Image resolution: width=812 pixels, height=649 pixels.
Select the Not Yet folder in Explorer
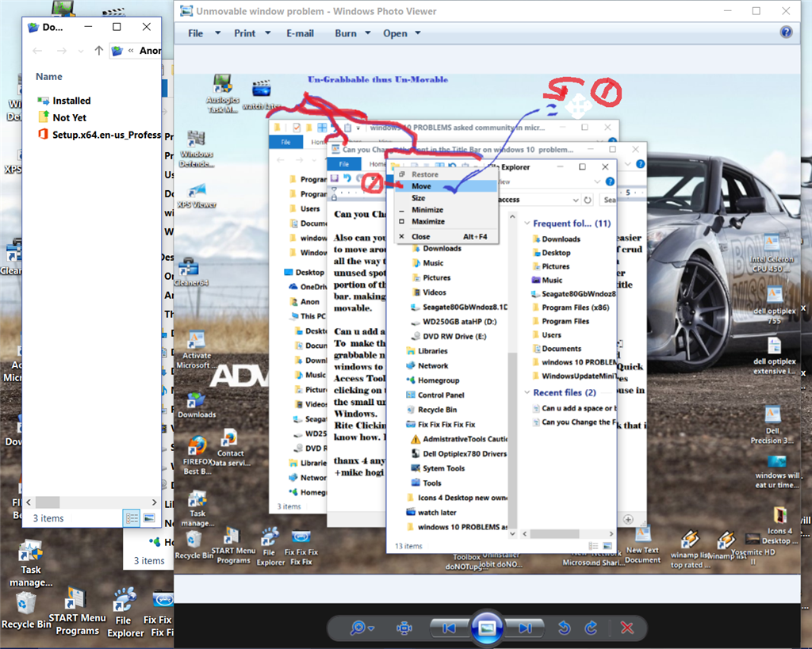[x=69, y=117]
